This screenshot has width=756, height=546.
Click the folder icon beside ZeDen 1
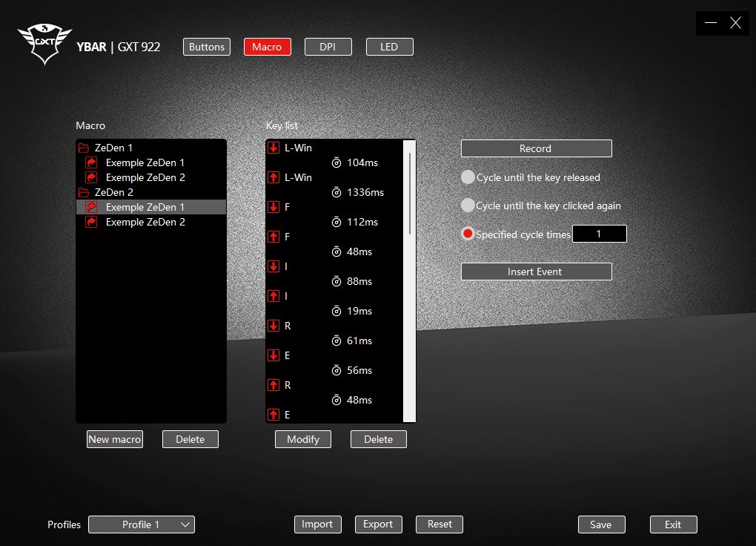pyautogui.click(x=83, y=148)
